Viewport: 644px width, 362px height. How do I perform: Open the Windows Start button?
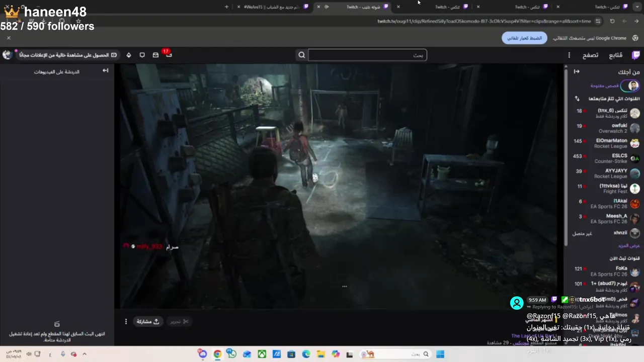coord(440,354)
